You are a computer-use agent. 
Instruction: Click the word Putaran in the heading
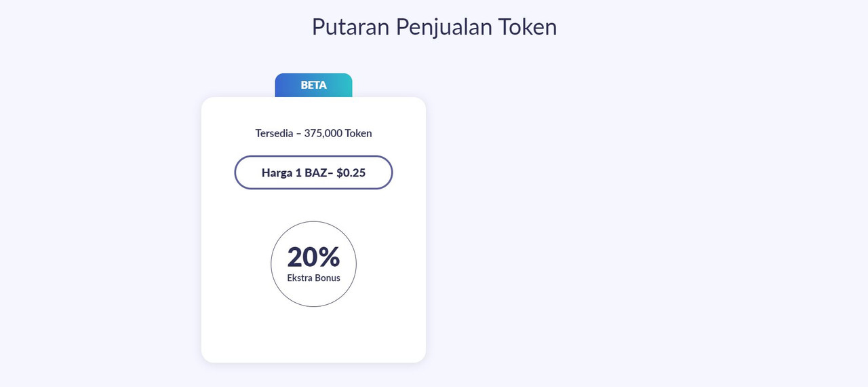(351, 26)
